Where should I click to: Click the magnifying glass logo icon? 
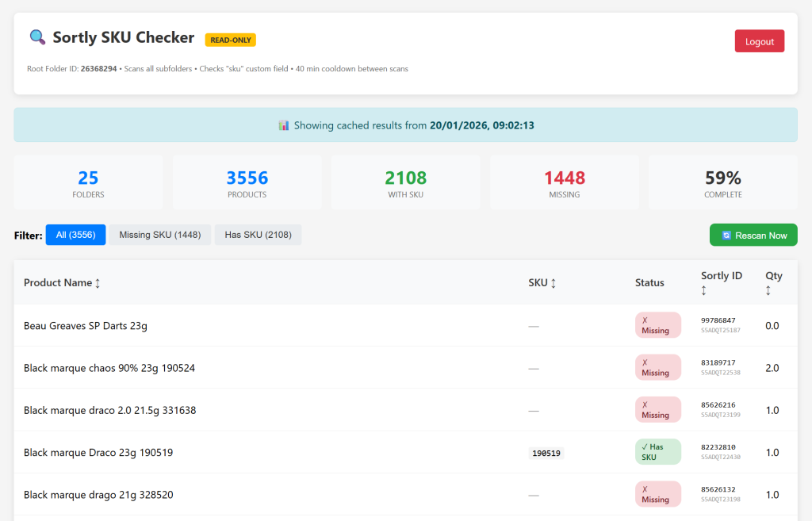(36, 37)
